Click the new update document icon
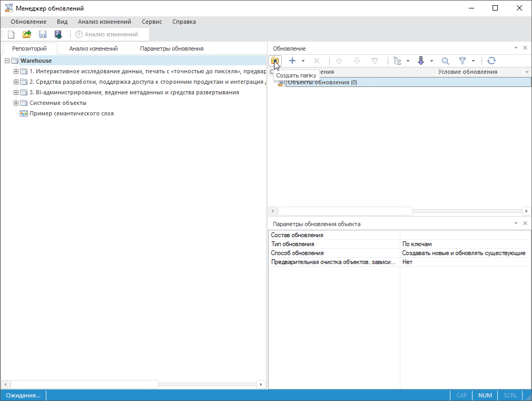The image size is (532, 401). [11, 34]
